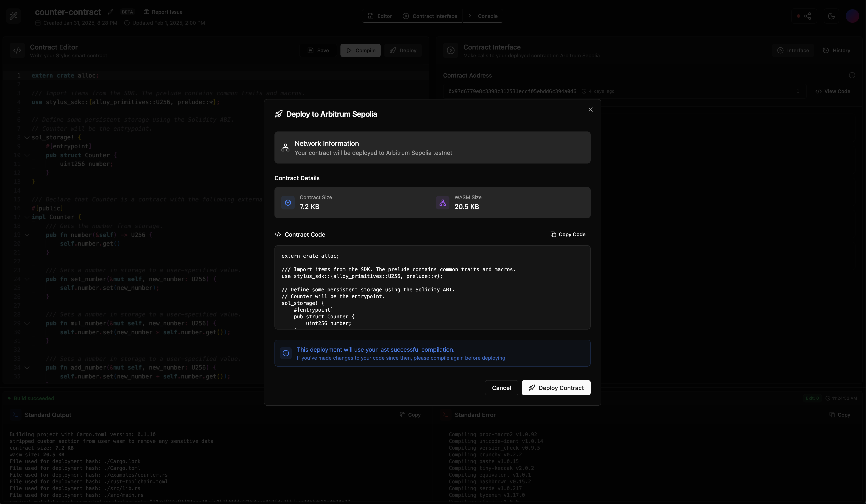Compile the contract
The image size is (866, 504).
click(x=360, y=50)
